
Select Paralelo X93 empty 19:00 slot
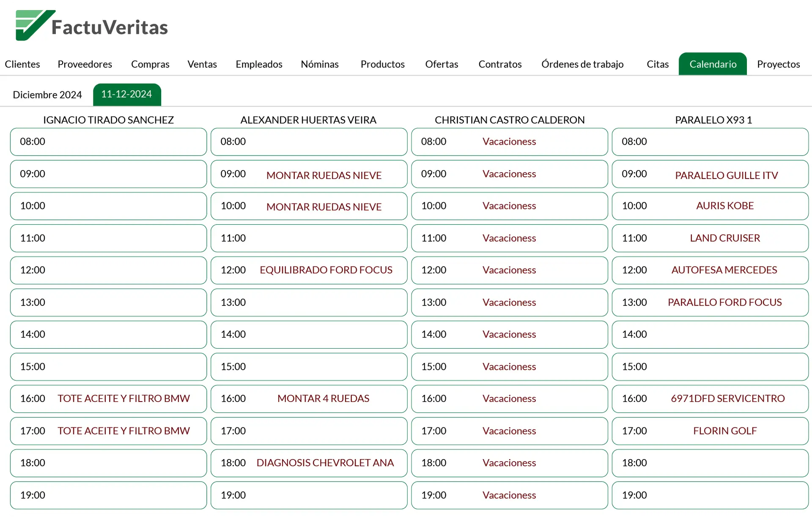(x=710, y=495)
